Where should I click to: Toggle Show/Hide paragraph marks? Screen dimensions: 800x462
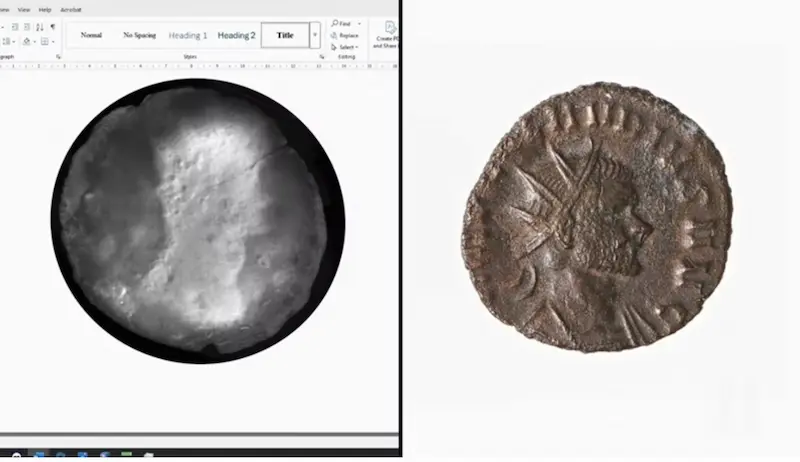pyautogui.click(x=53, y=27)
